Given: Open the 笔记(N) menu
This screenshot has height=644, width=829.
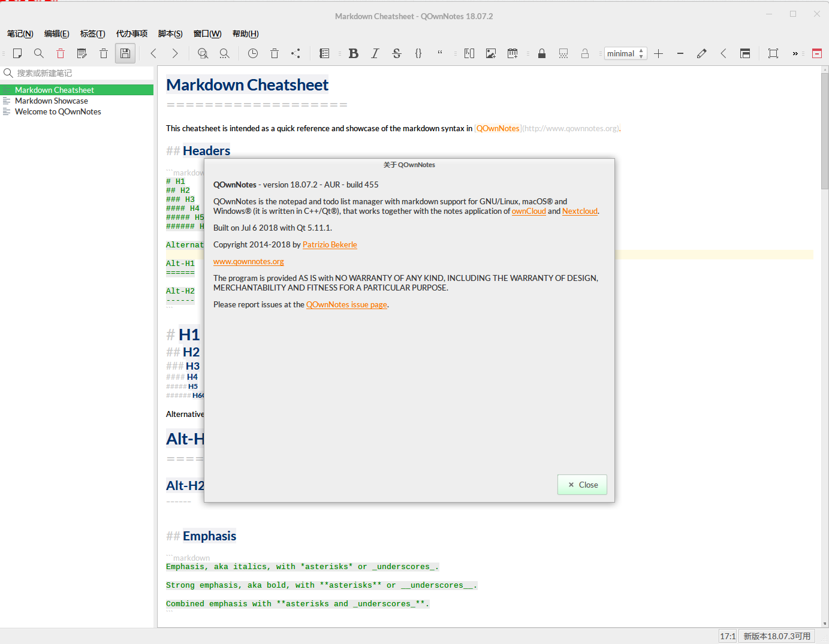Looking at the screenshot, I should [x=20, y=34].
